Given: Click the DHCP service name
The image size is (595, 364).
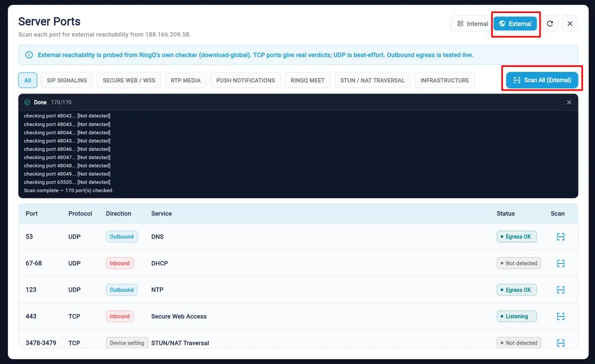Looking at the screenshot, I should pos(160,263).
